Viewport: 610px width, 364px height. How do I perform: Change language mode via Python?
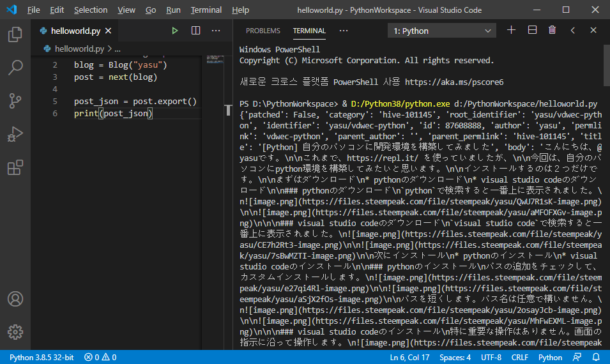550,357
